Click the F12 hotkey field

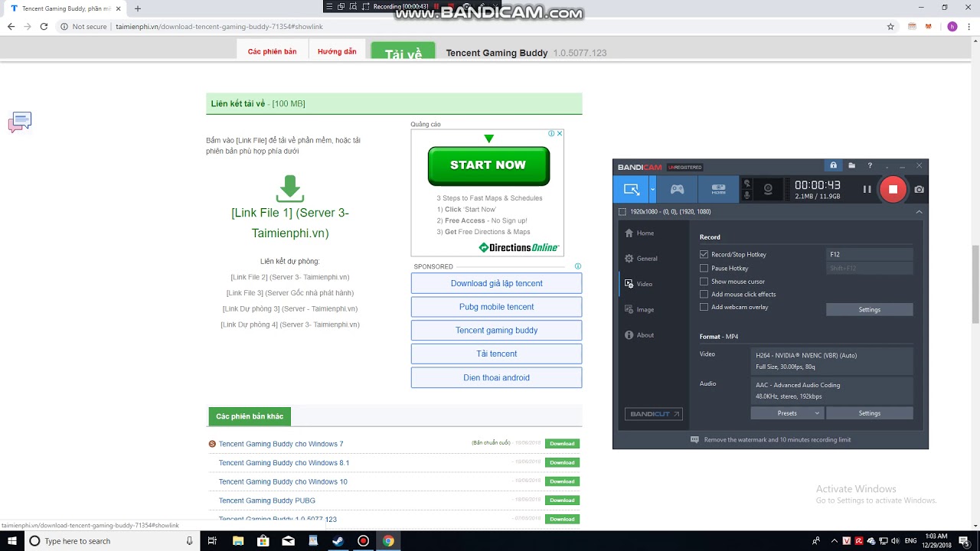(870, 254)
